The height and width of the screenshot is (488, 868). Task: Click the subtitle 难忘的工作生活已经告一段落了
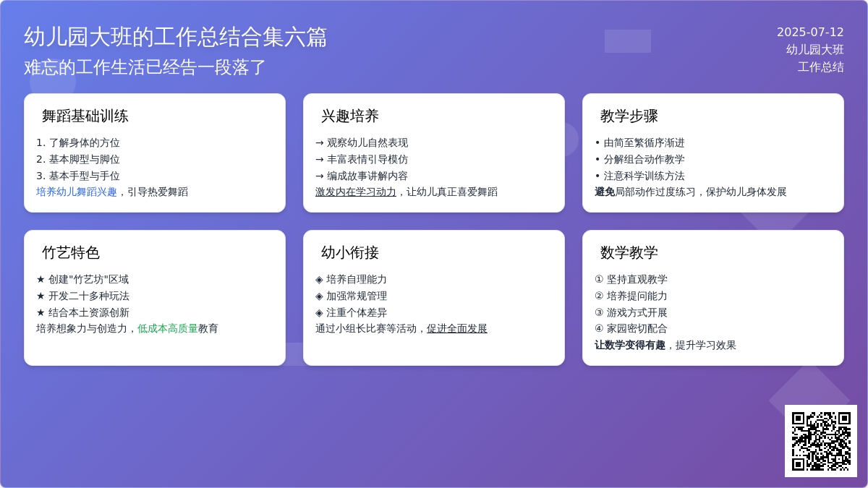pos(145,68)
